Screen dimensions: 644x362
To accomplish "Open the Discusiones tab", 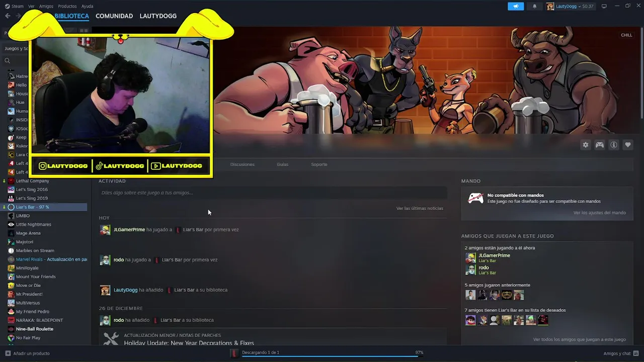I will click(x=242, y=164).
